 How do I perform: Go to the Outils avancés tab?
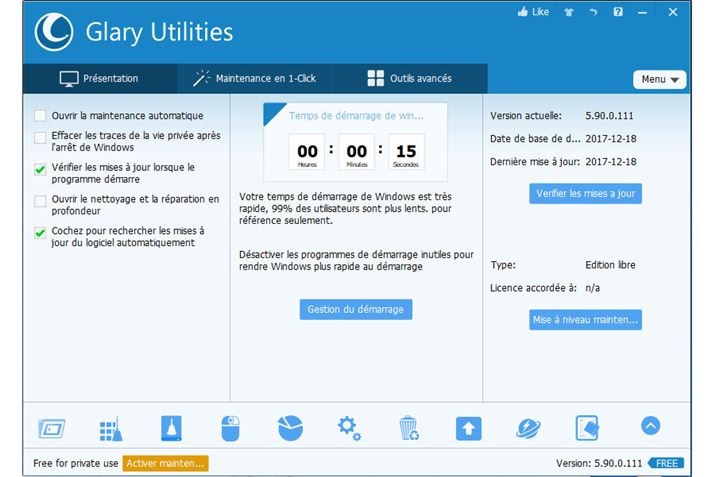(x=409, y=78)
